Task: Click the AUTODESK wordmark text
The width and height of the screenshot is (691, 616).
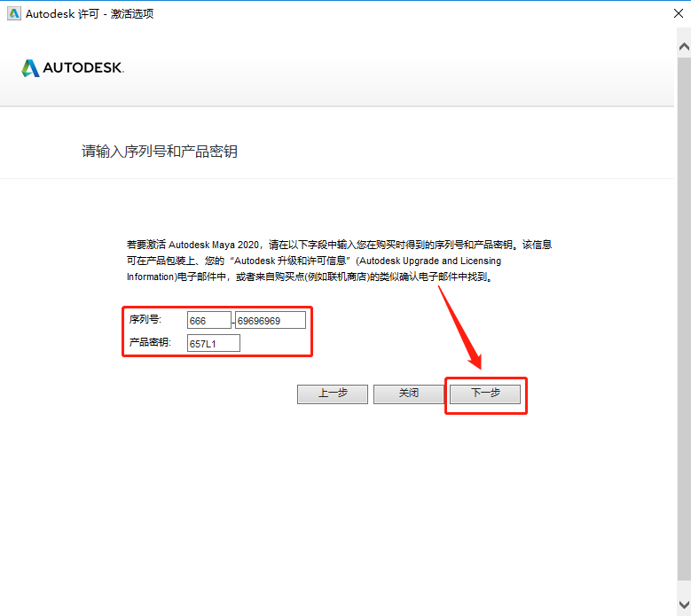Action: point(83,68)
